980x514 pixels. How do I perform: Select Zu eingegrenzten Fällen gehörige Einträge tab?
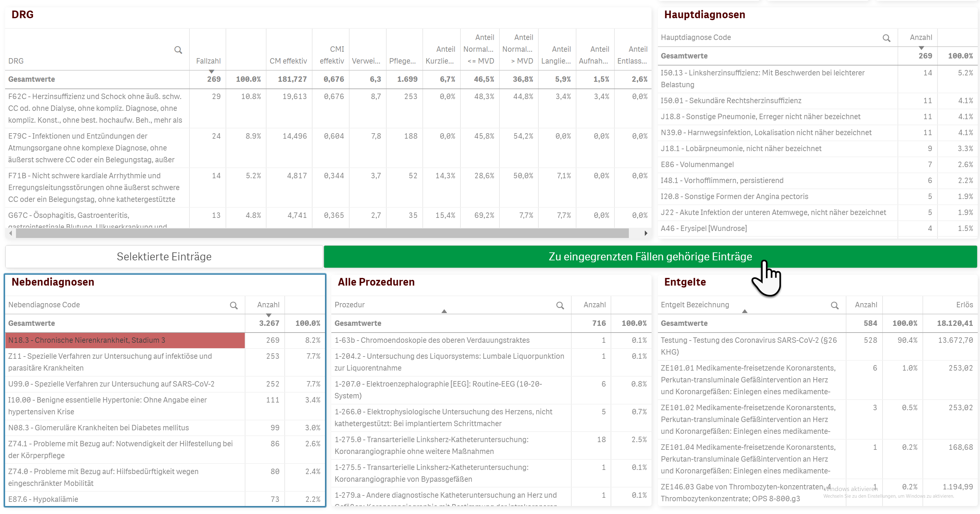point(650,257)
